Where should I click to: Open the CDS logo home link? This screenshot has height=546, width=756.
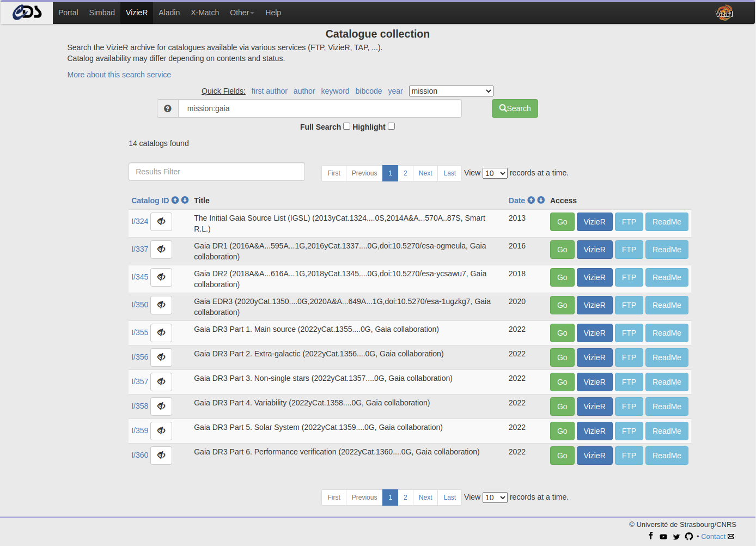(x=27, y=12)
